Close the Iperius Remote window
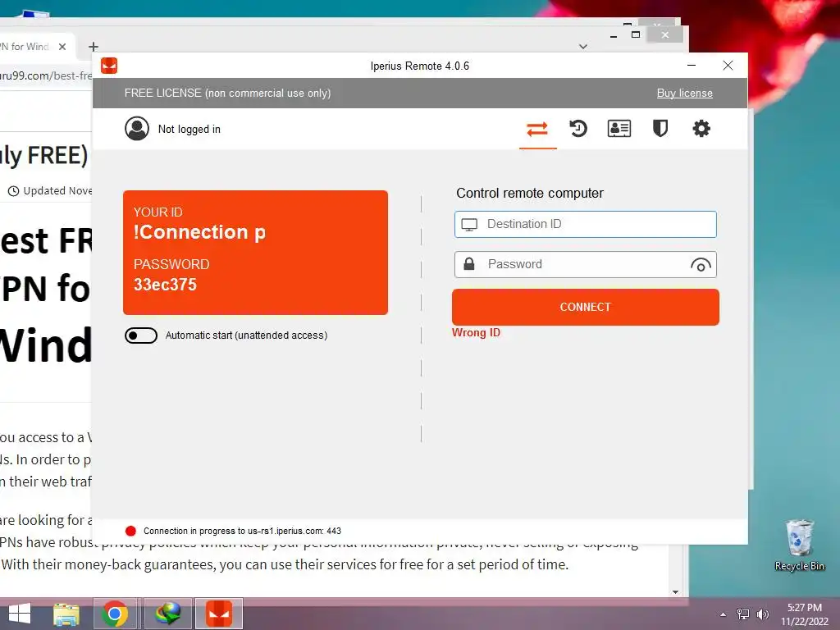Viewport: 840px width, 630px height. (x=728, y=66)
